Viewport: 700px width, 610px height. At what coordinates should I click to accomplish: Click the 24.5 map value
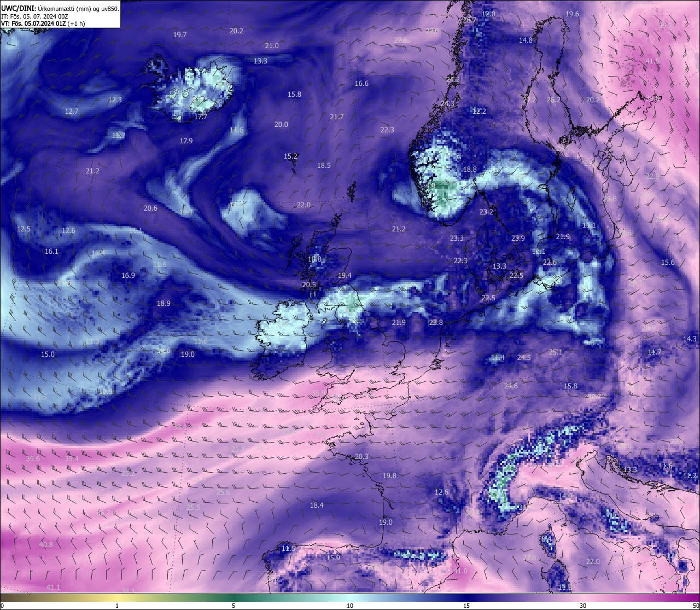(x=524, y=357)
